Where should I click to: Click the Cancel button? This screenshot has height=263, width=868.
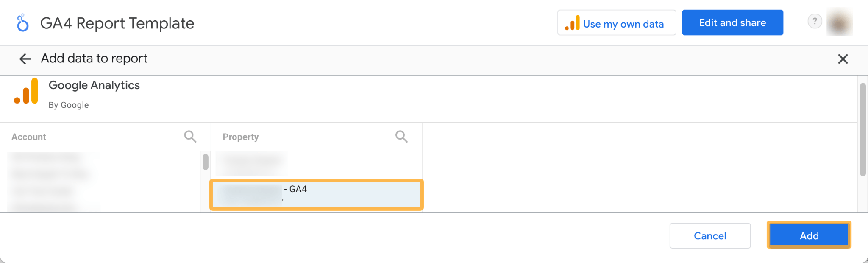tap(710, 235)
